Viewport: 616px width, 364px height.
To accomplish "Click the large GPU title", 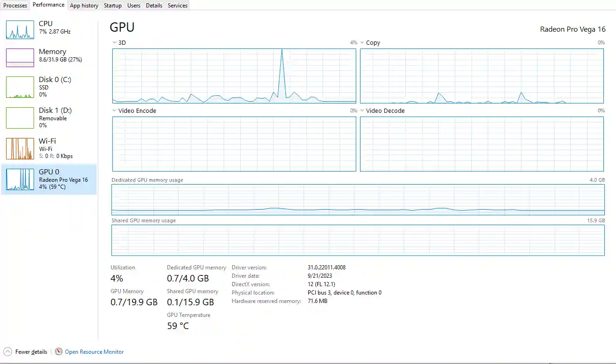I will click(x=122, y=27).
